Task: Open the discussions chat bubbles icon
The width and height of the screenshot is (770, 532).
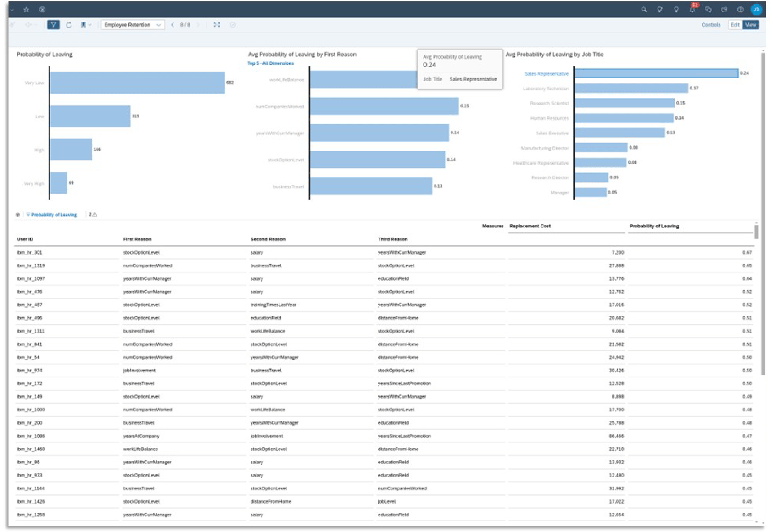Action: click(708, 9)
